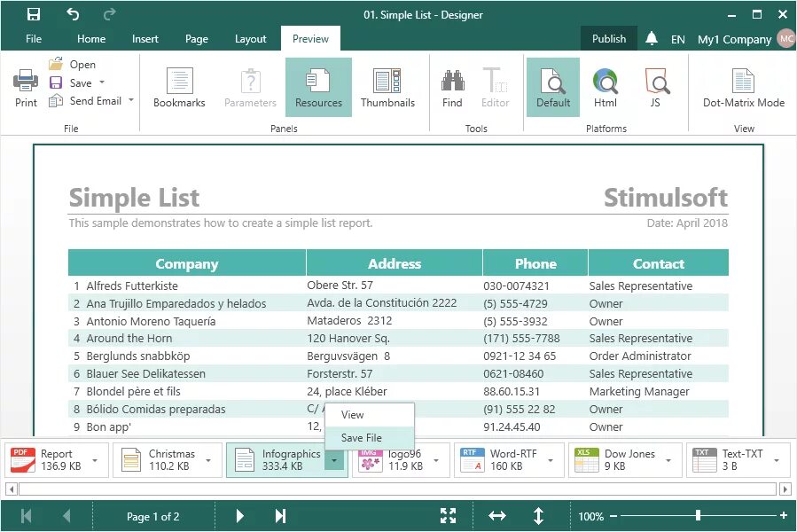Switch to Dot-Matrix Mode
The height and width of the screenshot is (532, 797).
743,86
